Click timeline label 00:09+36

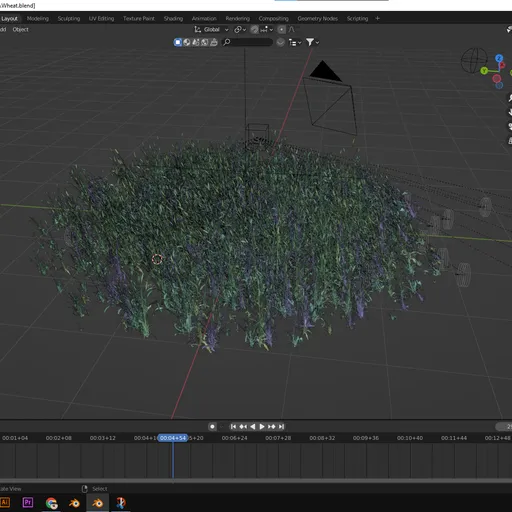point(366,438)
